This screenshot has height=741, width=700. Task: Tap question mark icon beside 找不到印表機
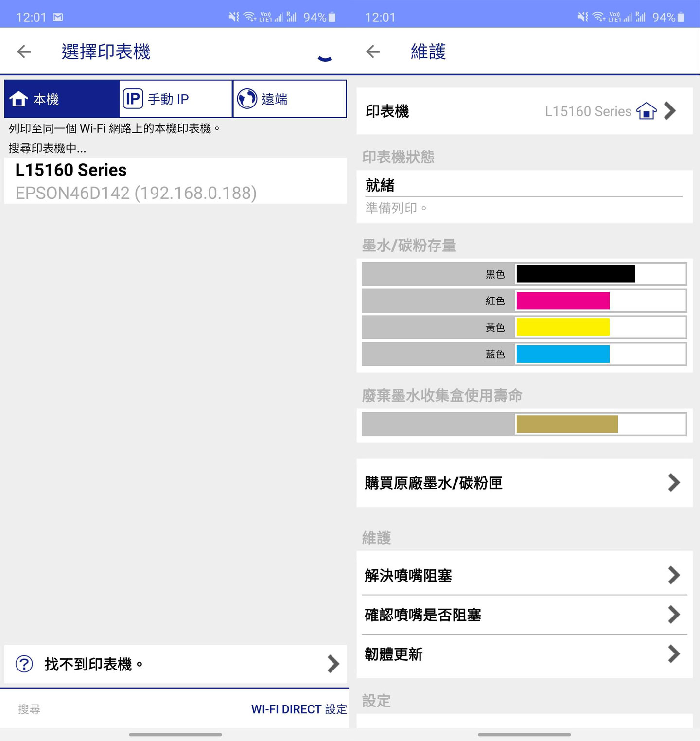coord(23,663)
